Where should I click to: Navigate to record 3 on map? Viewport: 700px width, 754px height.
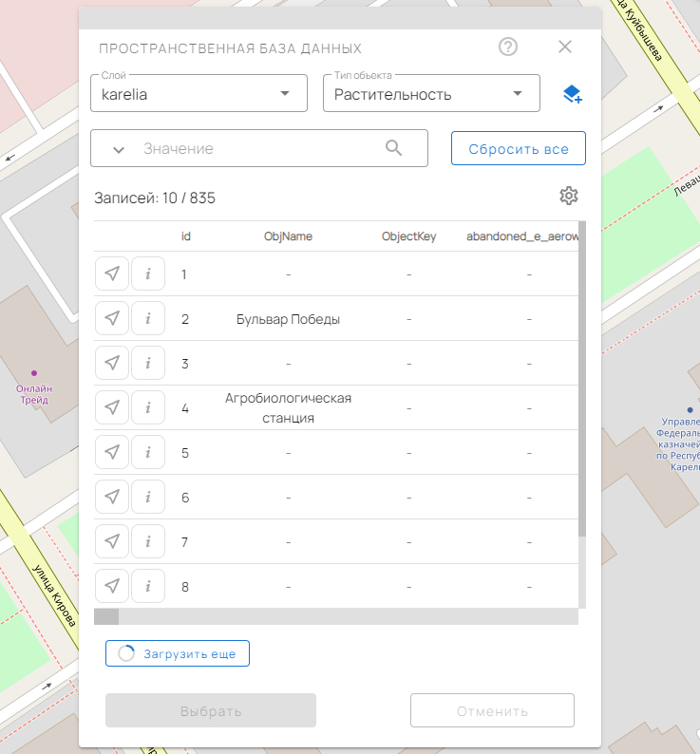112,364
